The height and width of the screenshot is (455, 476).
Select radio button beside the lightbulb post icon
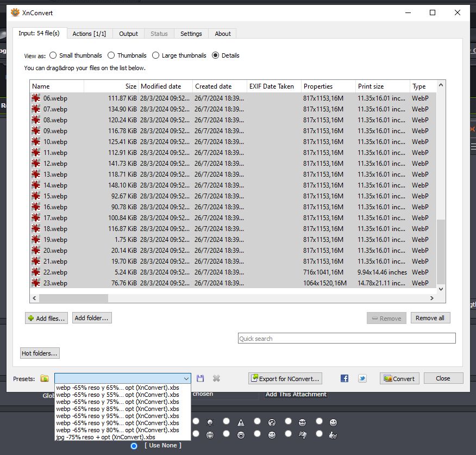click(x=196, y=421)
